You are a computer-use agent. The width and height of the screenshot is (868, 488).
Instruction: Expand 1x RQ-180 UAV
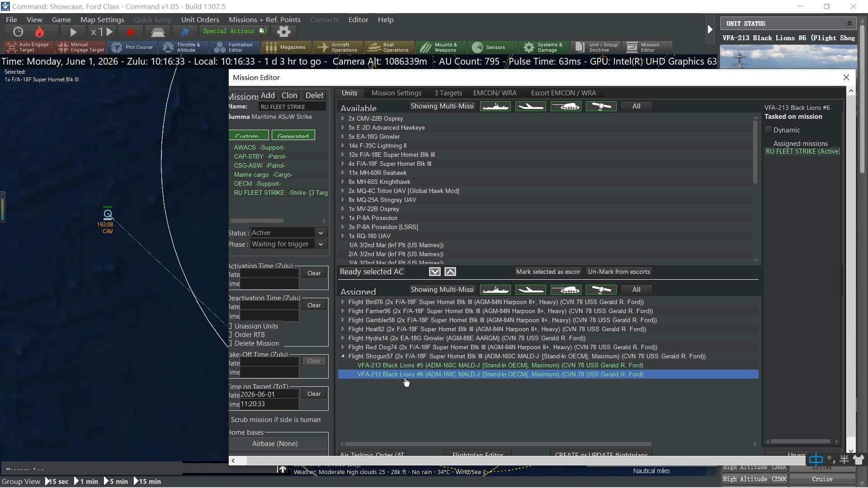pyautogui.click(x=343, y=236)
